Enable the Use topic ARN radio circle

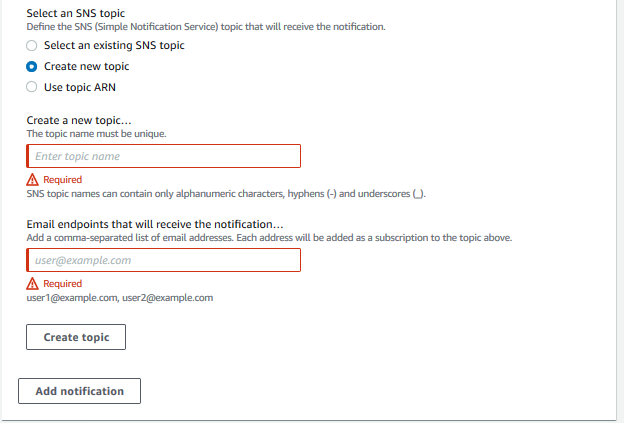32,87
